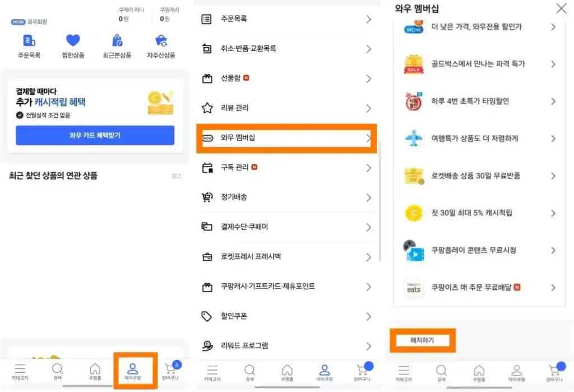Click 할인쿠폰 tag icon
This screenshot has width=574, height=392.
click(x=206, y=316)
